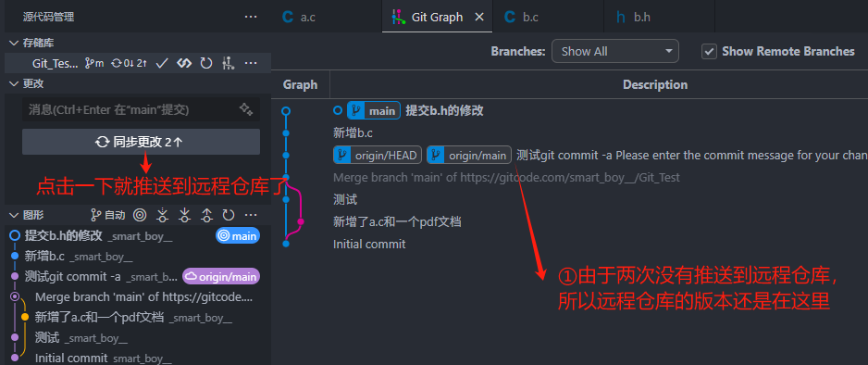The height and width of the screenshot is (365, 868).
Task: Open the 图形 section more actions (…) menu
Action: click(x=251, y=215)
